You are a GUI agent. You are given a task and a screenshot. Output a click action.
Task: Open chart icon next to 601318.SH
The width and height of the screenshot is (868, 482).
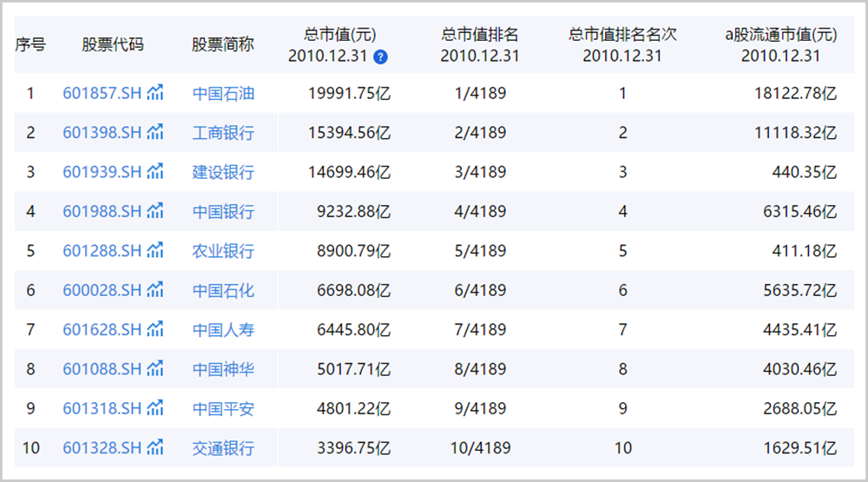(155, 407)
